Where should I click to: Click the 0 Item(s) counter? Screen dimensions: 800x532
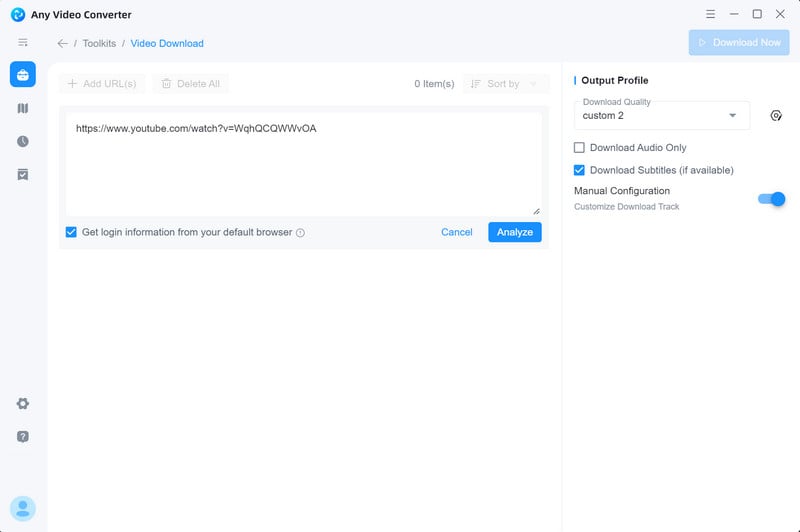click(x=434, y=84)
